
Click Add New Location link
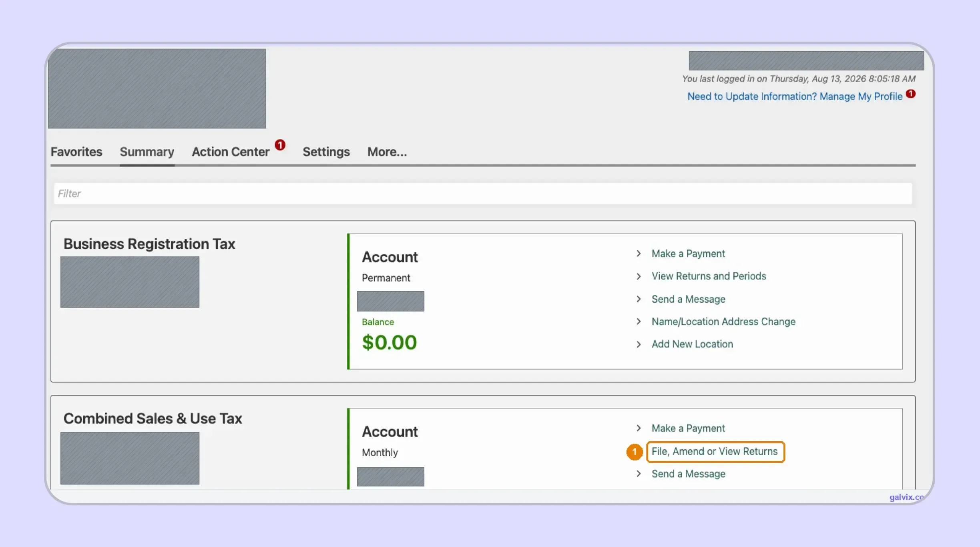(693, 344)
